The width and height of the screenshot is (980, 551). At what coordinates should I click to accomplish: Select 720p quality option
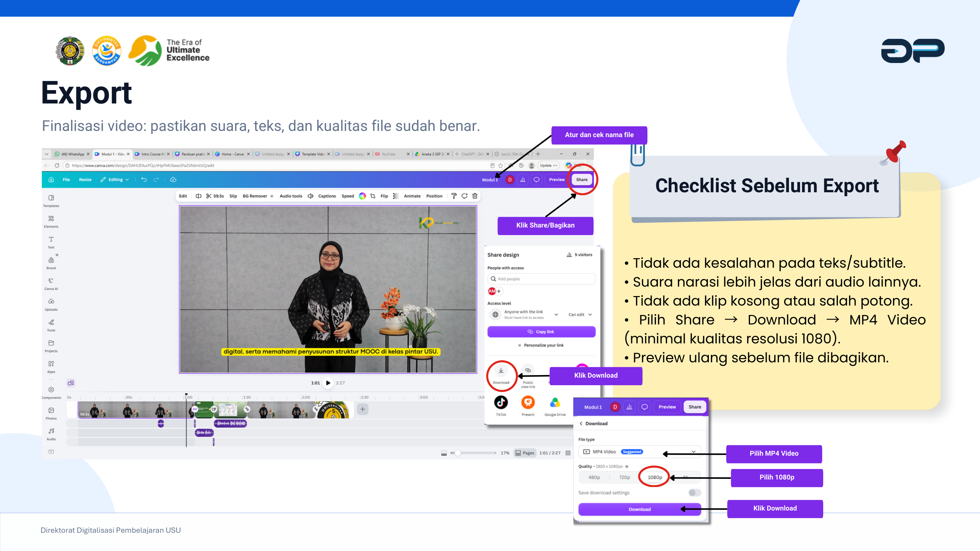click(x=624, y=478)
